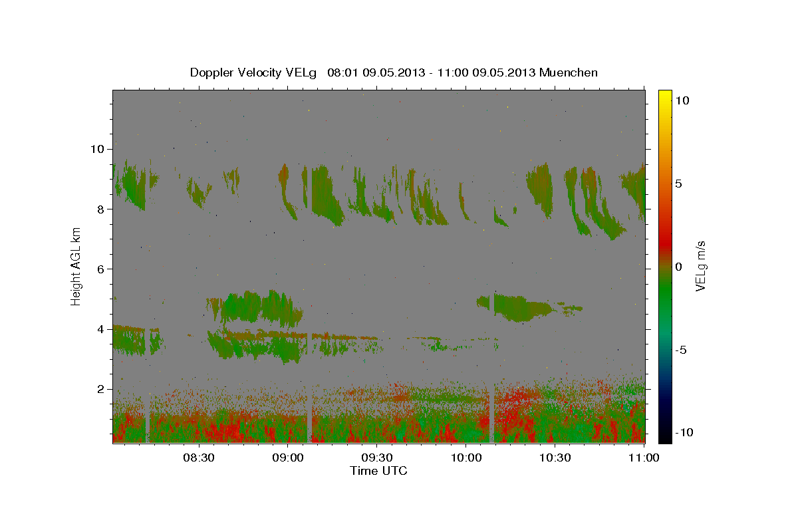798x532 pixels.
Task: Click the 11:00 time axis label
Action: point(643,458)
